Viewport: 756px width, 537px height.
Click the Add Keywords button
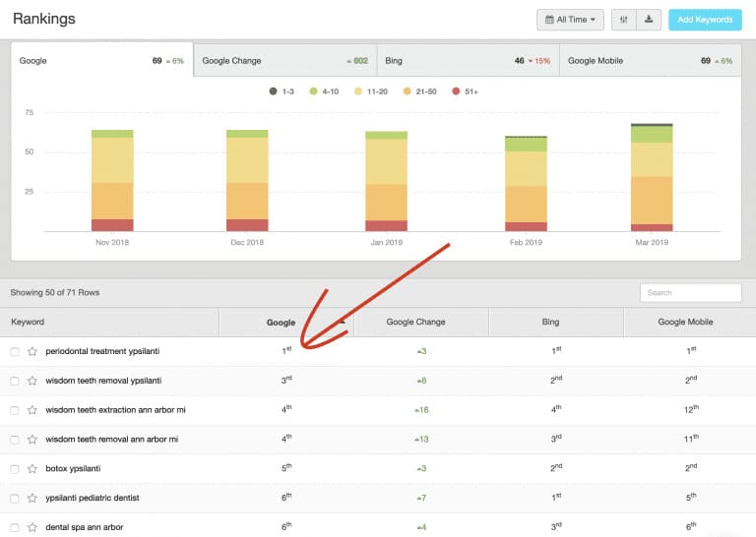pyautogui.click(x=705, y=20)
